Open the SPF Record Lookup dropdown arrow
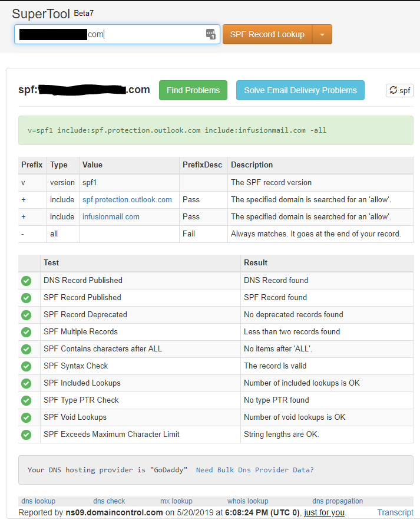The width and height of the screenshot is (420, 523). tap(322, 34)
